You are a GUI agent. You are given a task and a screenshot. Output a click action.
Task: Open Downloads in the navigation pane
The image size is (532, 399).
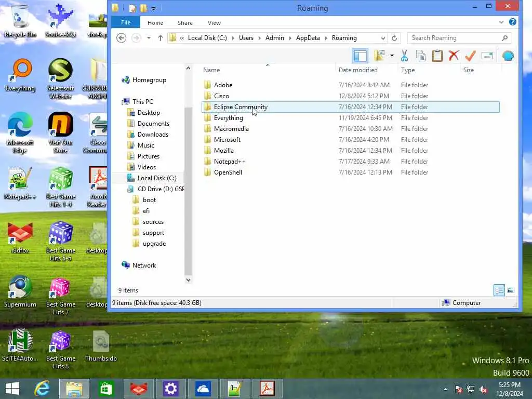pos(153,135)
